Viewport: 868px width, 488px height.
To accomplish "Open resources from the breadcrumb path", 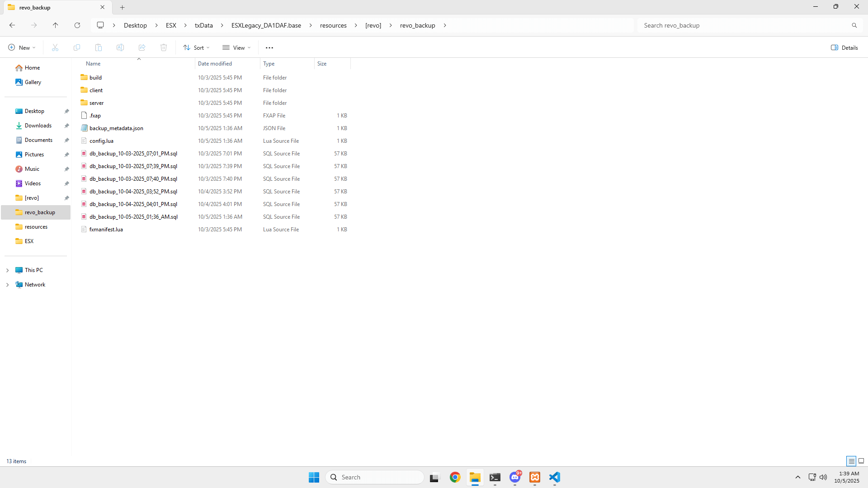I will 333,25.
